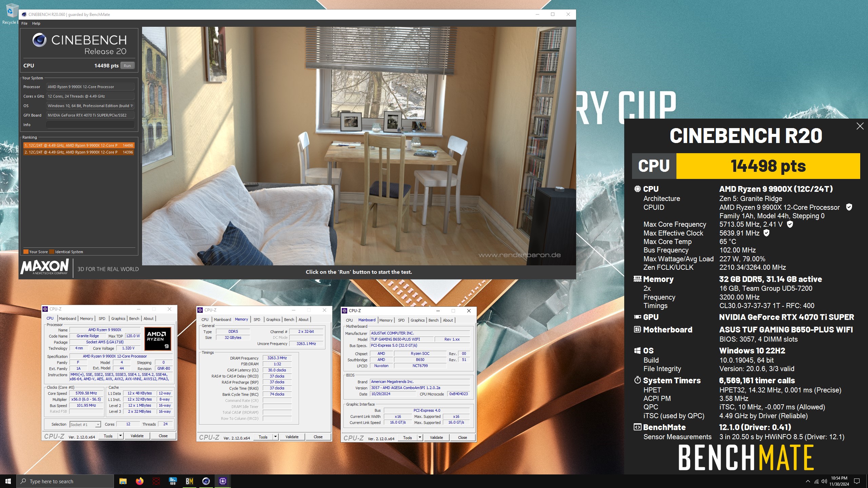Click the BIOS version field in CPU-Z Mainboard
868x488 pixels.
coord(420,388)
